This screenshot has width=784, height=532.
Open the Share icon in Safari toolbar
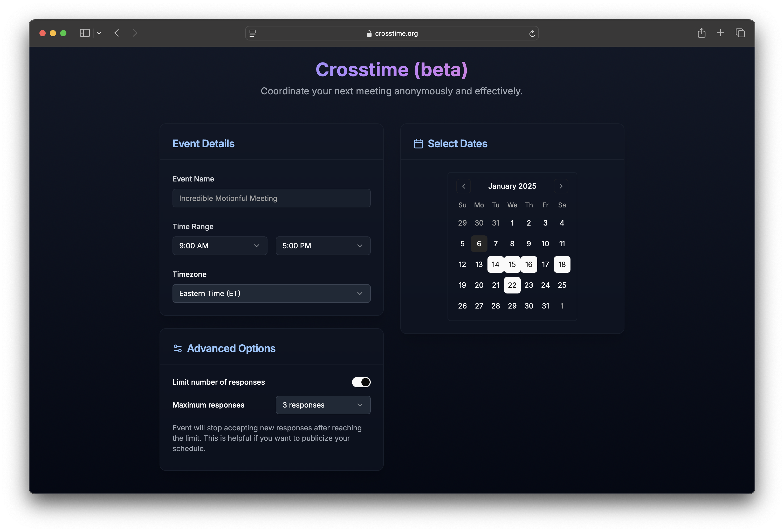(x=701, y=33)
